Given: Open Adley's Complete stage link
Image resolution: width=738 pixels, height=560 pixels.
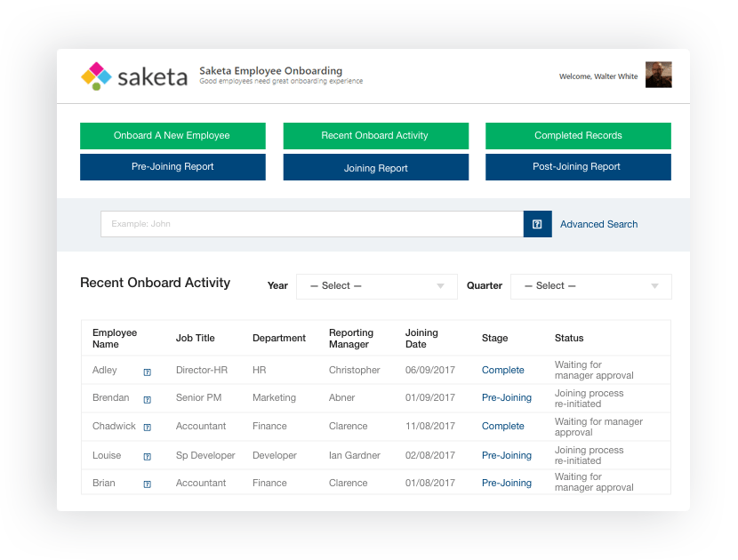Looking at the screenshot, I should pos(502,370).
